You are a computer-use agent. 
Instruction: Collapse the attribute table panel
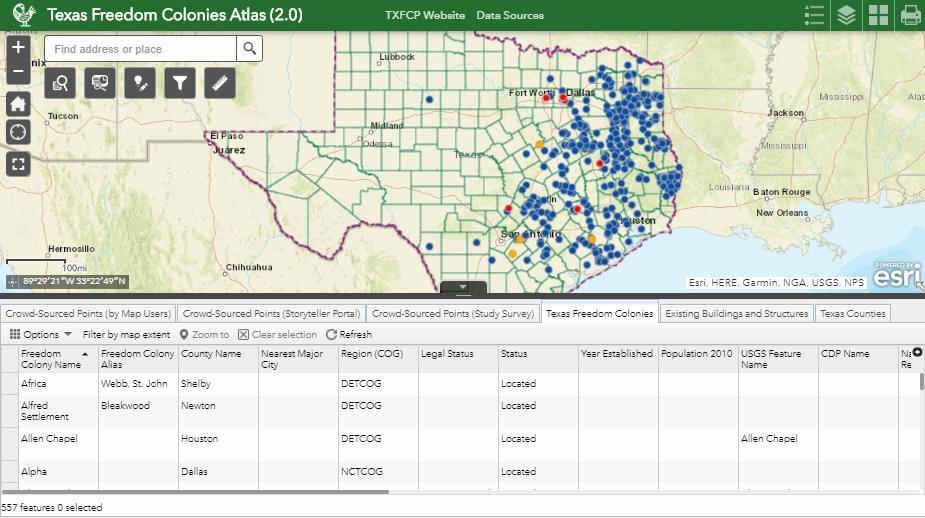click(463, 287)
